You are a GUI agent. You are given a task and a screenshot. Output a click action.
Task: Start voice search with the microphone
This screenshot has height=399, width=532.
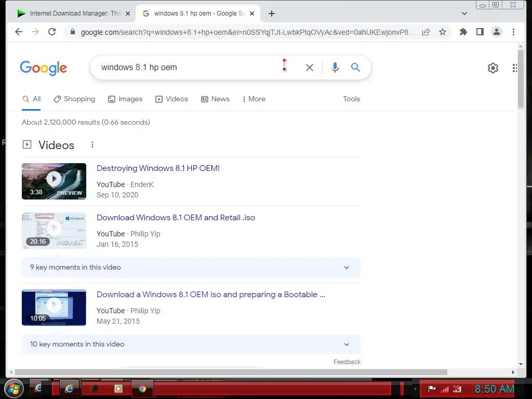tap(335, 68)
